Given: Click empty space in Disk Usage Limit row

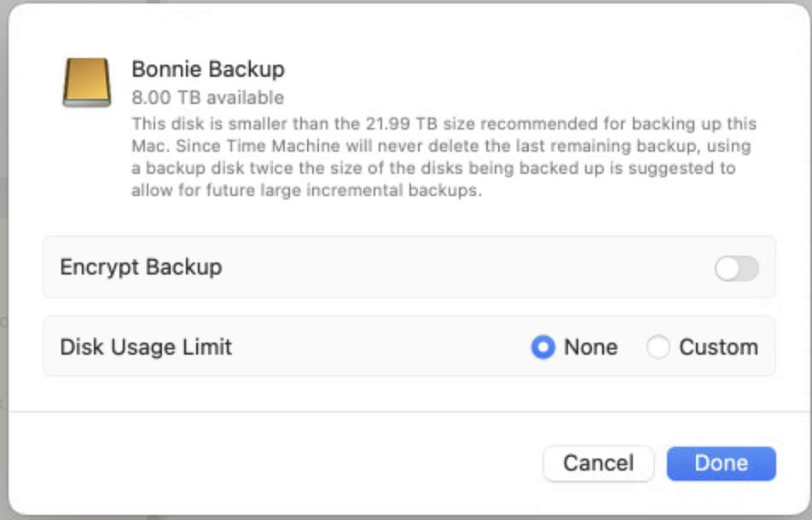Looking at the screenshot, I should (x=375, y=347).
